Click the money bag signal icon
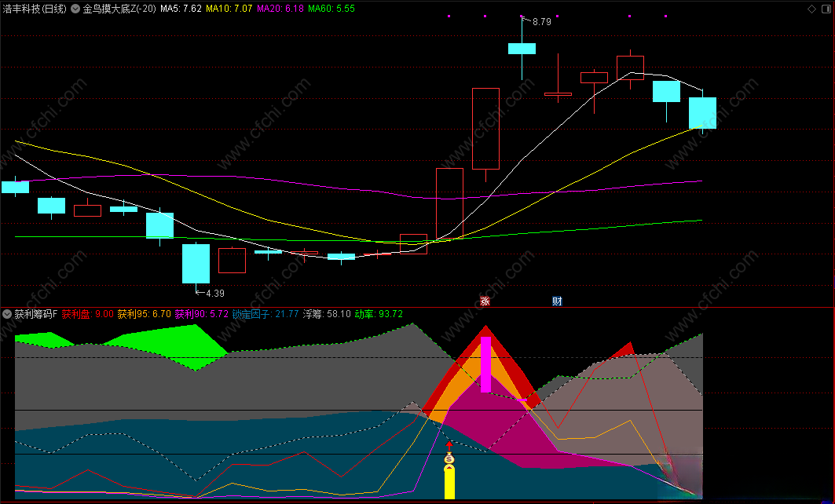This screenshot has width=835, height=504. coord(449,458)
